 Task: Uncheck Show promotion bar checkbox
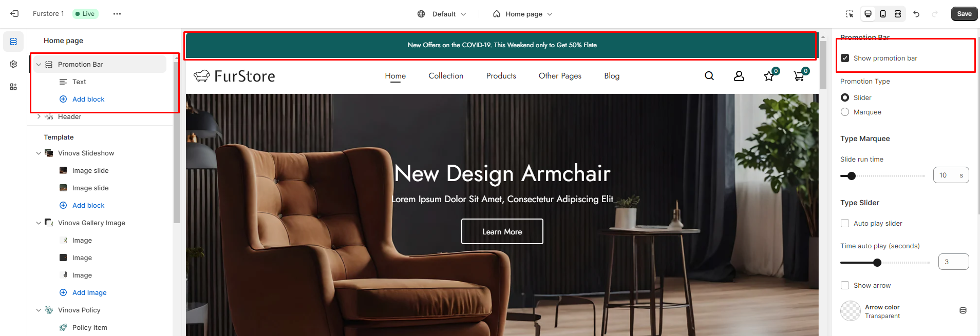click(x=845, y=58)
